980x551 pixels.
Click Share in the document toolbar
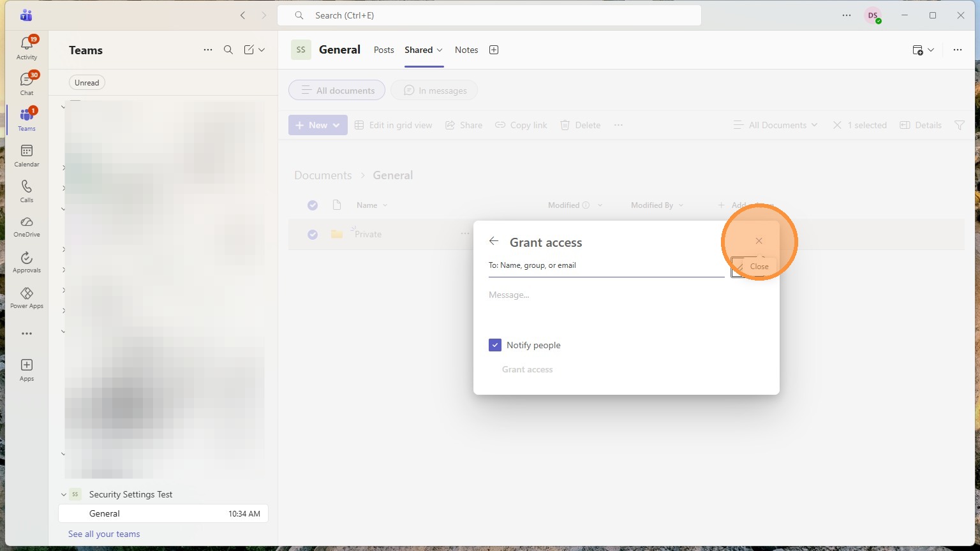tap(464, 125)
